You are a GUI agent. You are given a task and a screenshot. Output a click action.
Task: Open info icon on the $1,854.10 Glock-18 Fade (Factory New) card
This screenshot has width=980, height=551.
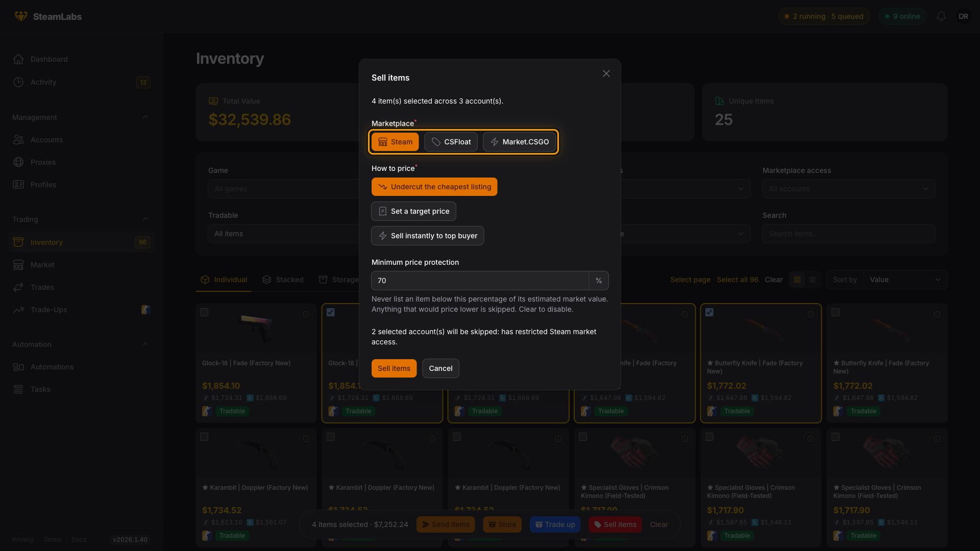click(x=306, y=314)
